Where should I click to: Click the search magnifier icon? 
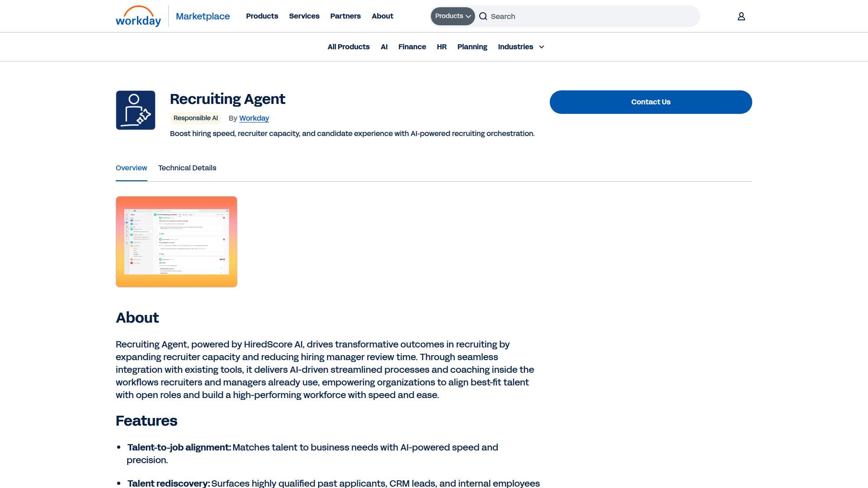point(483,16)
